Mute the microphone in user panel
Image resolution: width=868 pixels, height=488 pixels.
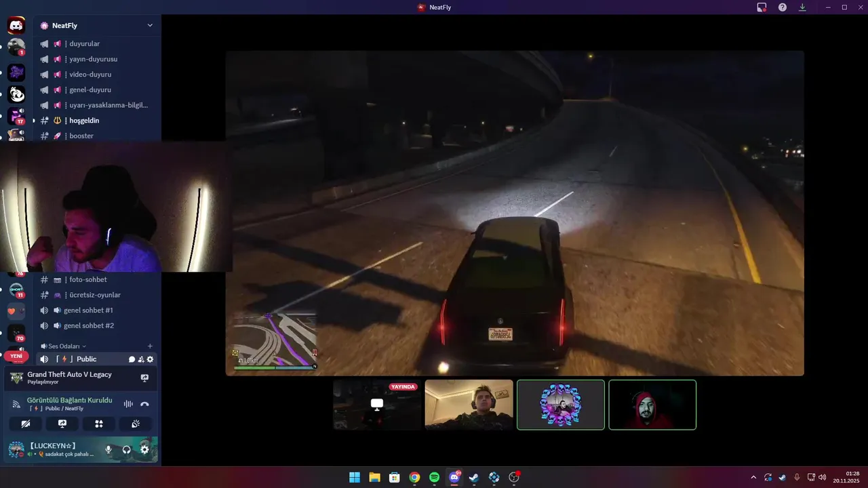[x=108, y=449]
